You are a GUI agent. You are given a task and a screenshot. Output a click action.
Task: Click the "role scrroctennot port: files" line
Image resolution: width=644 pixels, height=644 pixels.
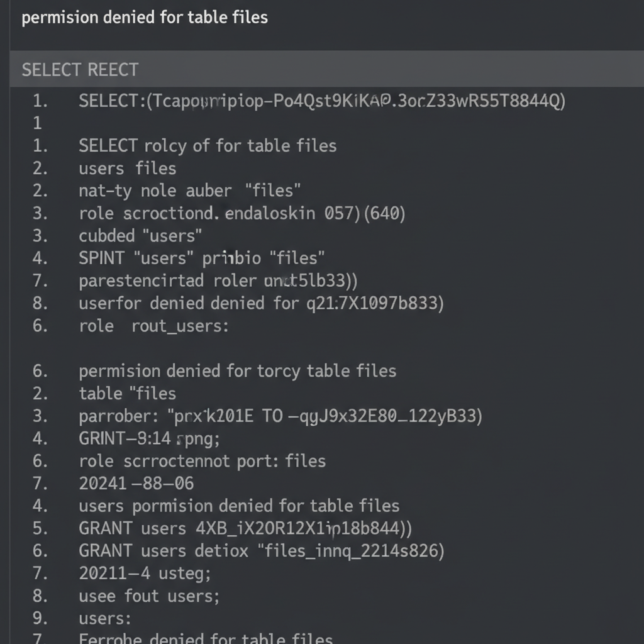pos(202,461)
